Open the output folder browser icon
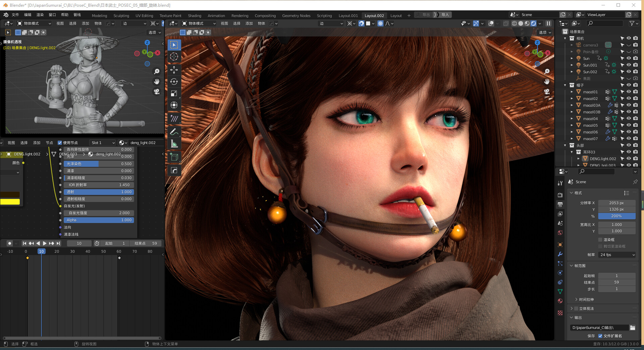Viewport: 644px width, 350px height. 632,328
